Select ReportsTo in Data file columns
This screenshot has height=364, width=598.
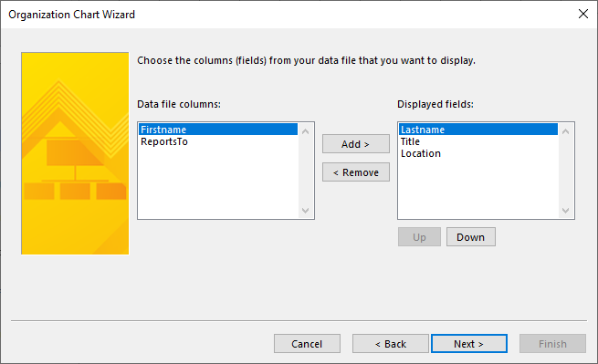click(x=218, y=141)
